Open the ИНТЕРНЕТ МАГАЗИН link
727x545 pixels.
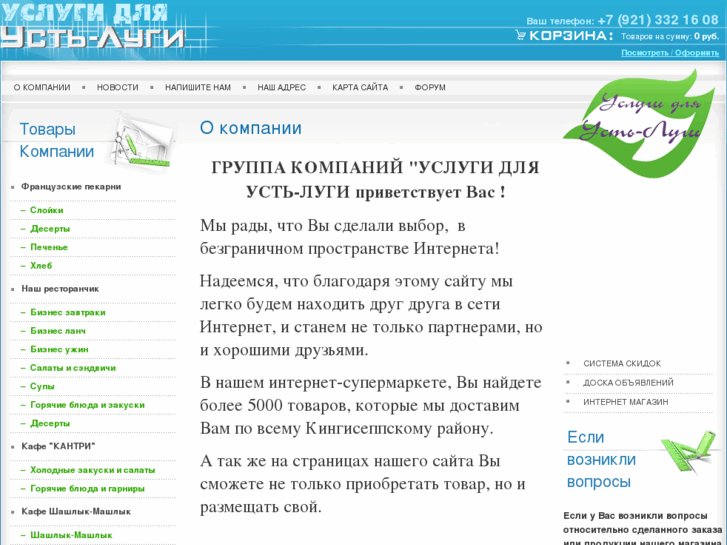[x=625, y=402]
